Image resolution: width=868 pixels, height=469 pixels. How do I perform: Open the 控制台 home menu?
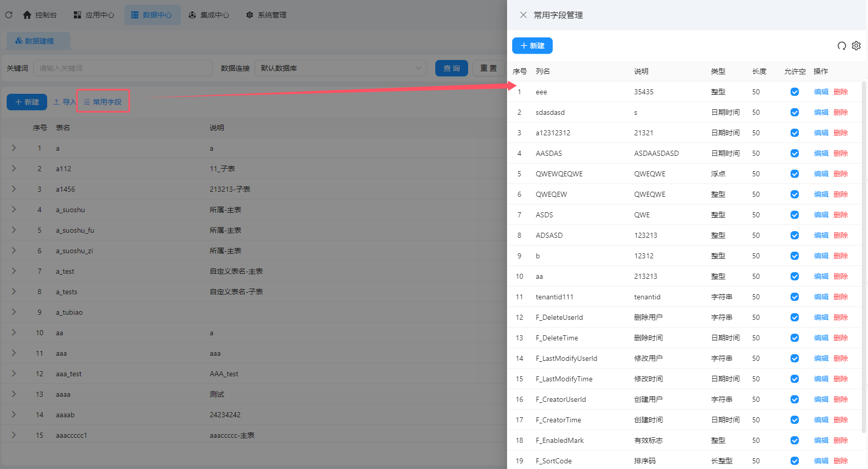[x=40, y=15]
